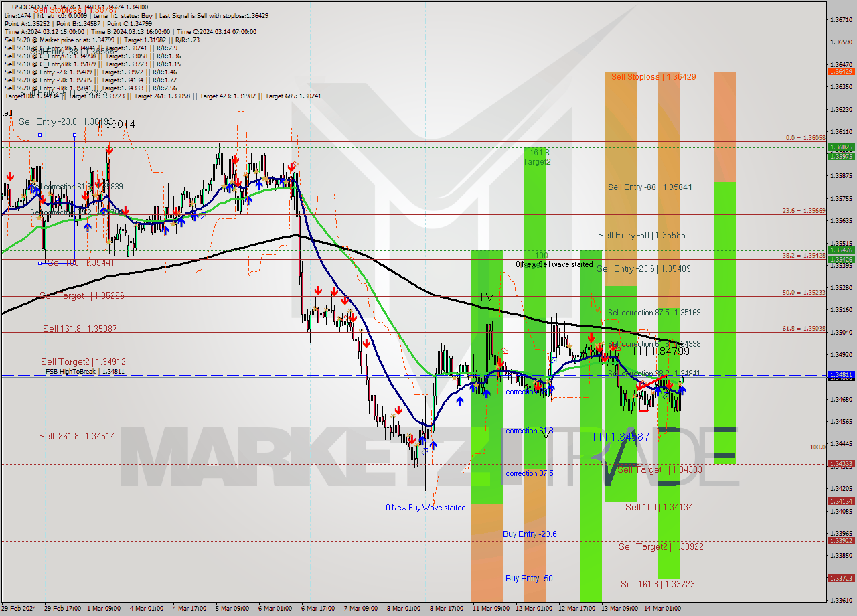Click the '5 Mar 09:00' date axis label
Viewport: 857px width, 616px height.
tap(234, 609)
